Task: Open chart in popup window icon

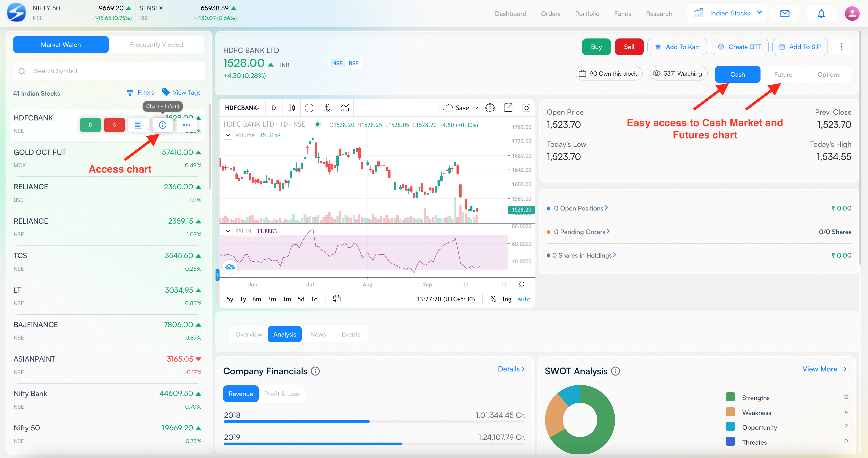Action: coord(508,108)
